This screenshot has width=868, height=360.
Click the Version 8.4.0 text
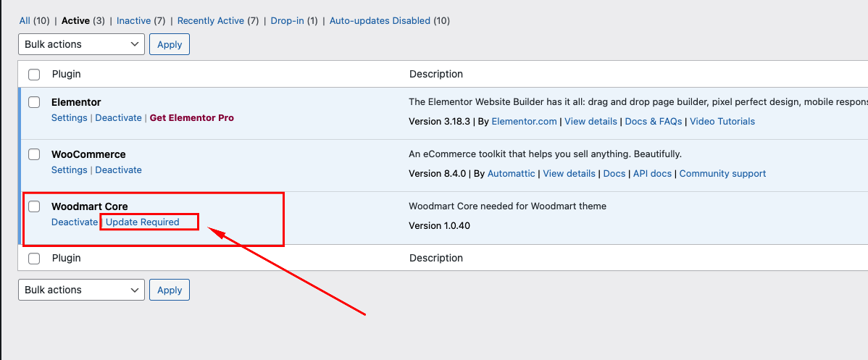(x=438, y=173)
